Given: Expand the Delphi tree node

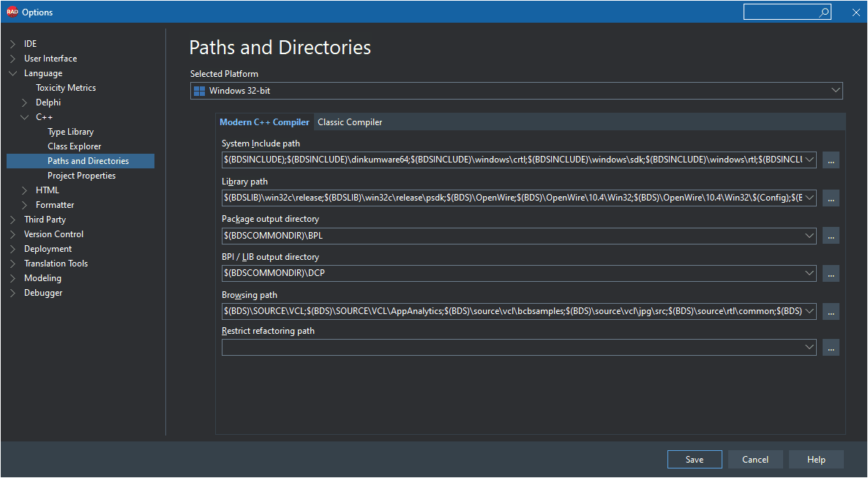Looking at the screenshot, I should coord(24,102).
